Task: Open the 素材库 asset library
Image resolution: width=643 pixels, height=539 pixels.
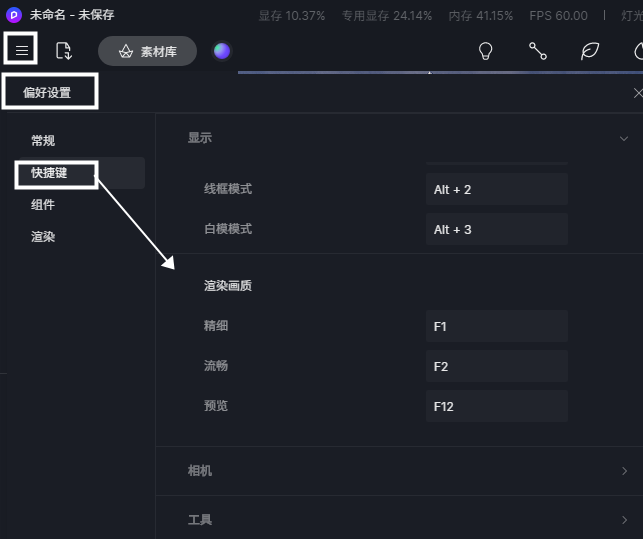Action: tap(147, 51)
